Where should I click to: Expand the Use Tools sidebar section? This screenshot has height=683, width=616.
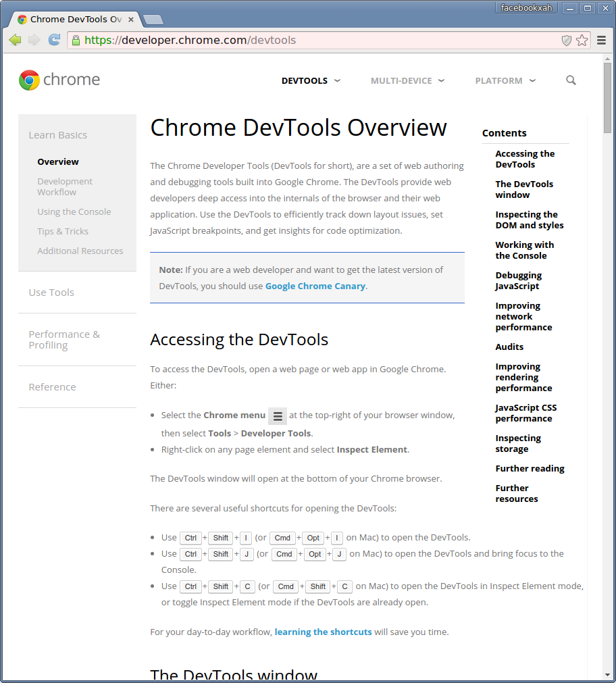[x=51, y=293]
